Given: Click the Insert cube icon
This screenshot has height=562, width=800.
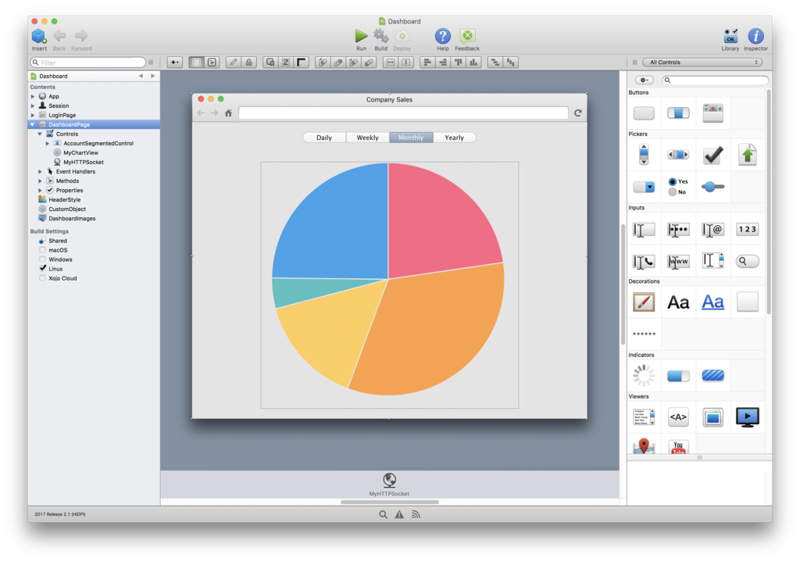Looking at the screenshot, I should click(x=39, y=36).
